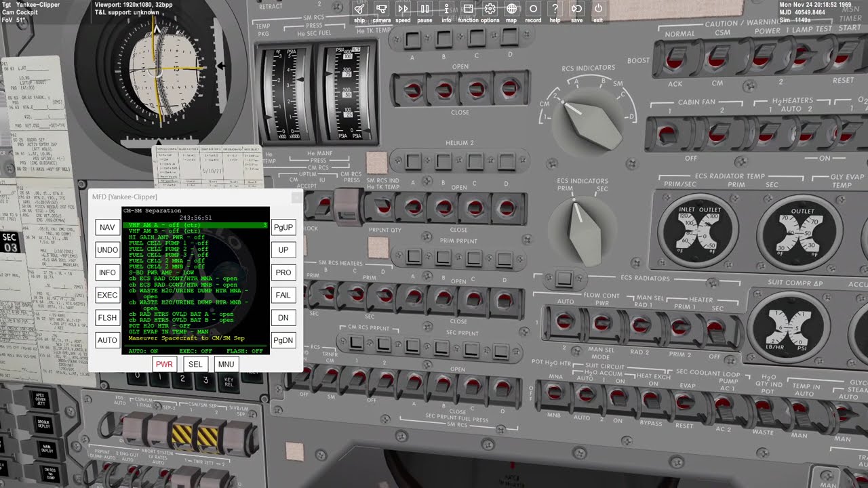Move checklist selection with DN button

point(283,317)
